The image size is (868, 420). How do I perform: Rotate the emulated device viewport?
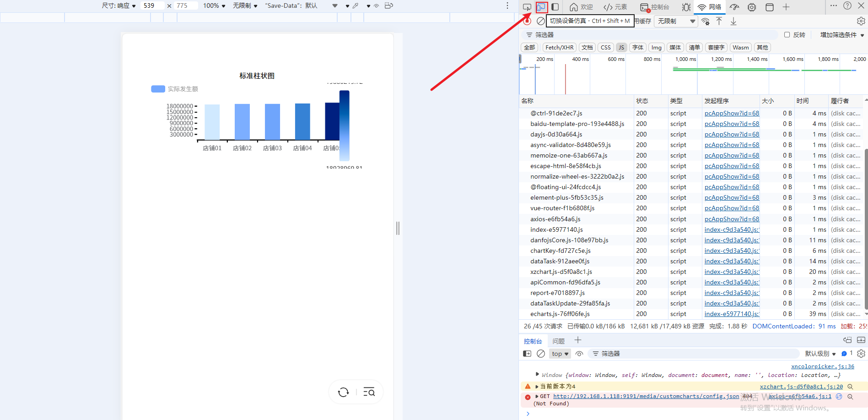389,5
